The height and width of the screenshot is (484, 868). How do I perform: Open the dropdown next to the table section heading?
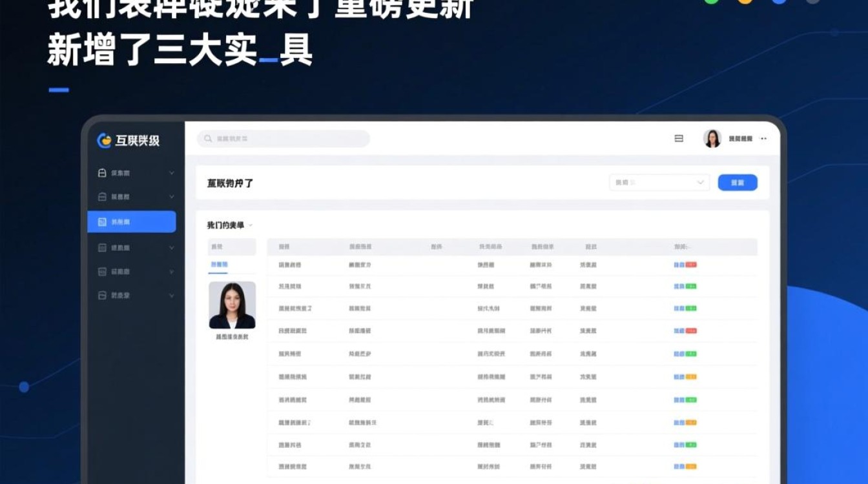[x=252, y=225]
